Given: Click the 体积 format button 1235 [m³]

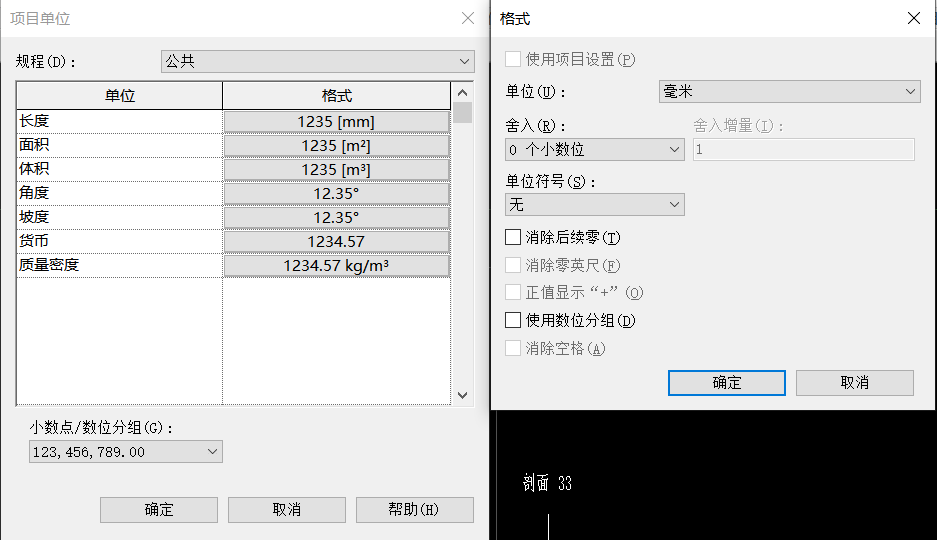Looking at the screenshot, I should pos(336,170).
